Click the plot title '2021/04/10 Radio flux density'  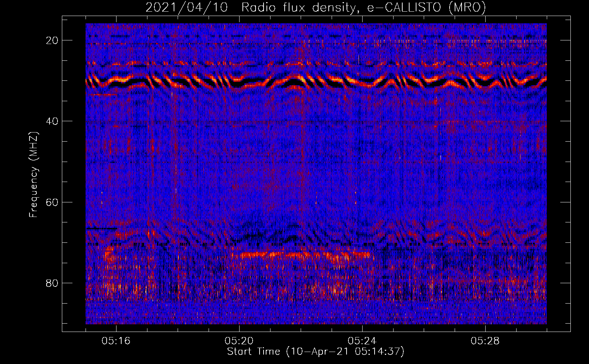[316, 7]
